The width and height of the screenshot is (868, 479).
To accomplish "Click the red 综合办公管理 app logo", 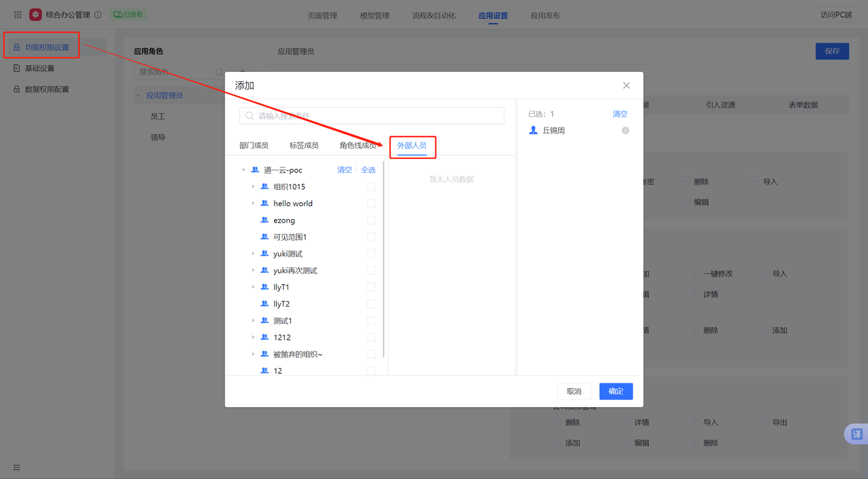I will (x=35, y=14).
